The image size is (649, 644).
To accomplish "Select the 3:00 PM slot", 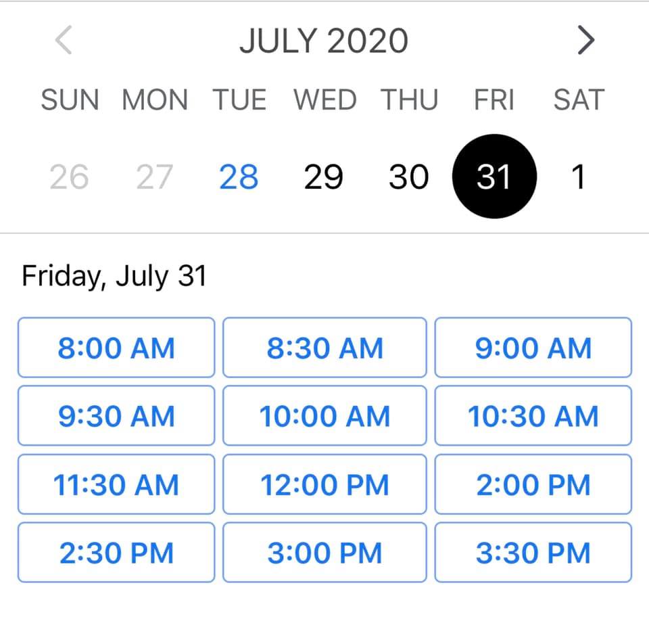I will click(324, 553).
